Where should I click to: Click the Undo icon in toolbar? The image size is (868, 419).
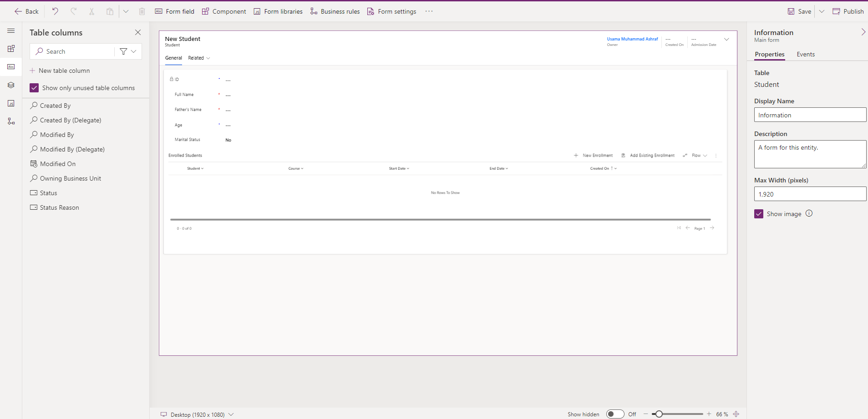point(55,11)
